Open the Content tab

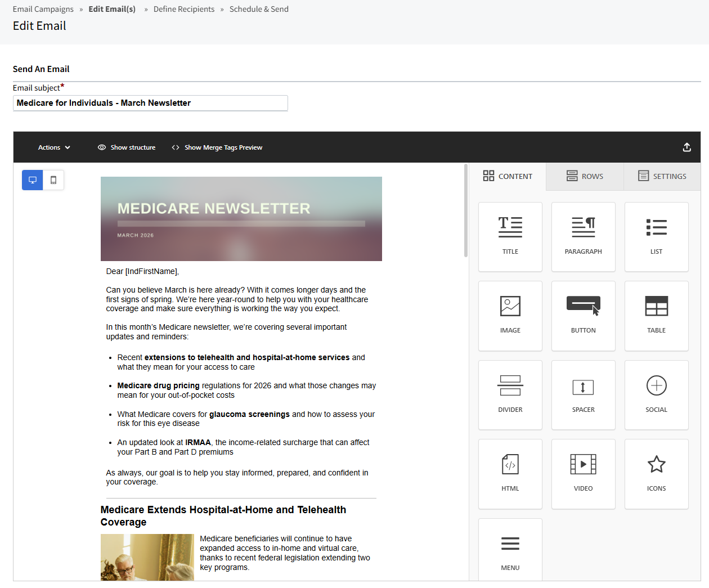click(x=508, y=176)
